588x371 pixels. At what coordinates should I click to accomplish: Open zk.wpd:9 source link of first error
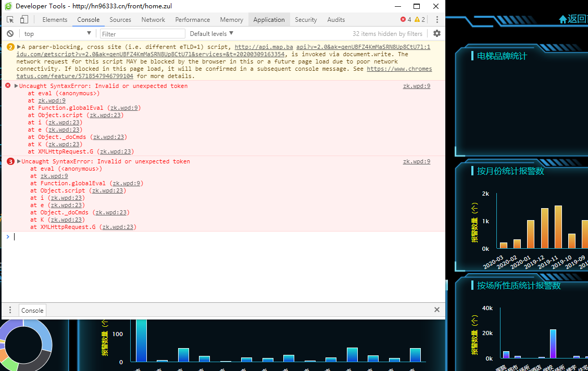417,86
